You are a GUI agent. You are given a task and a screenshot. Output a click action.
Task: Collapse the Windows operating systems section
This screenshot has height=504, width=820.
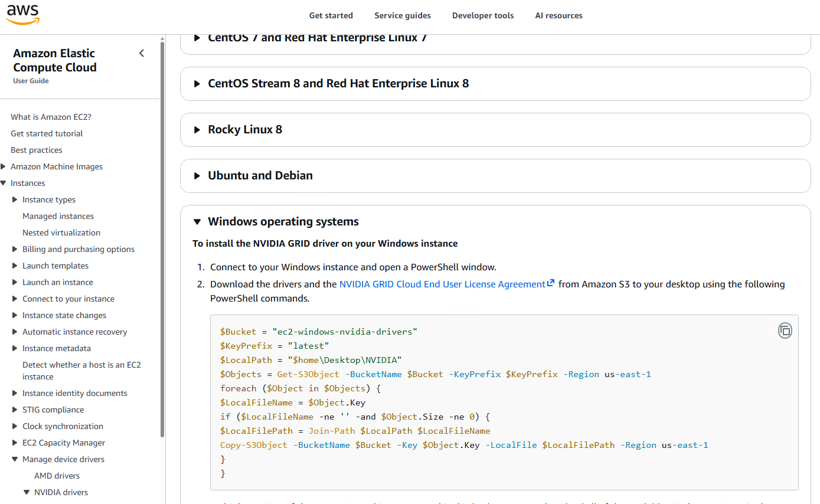point(197,222)
